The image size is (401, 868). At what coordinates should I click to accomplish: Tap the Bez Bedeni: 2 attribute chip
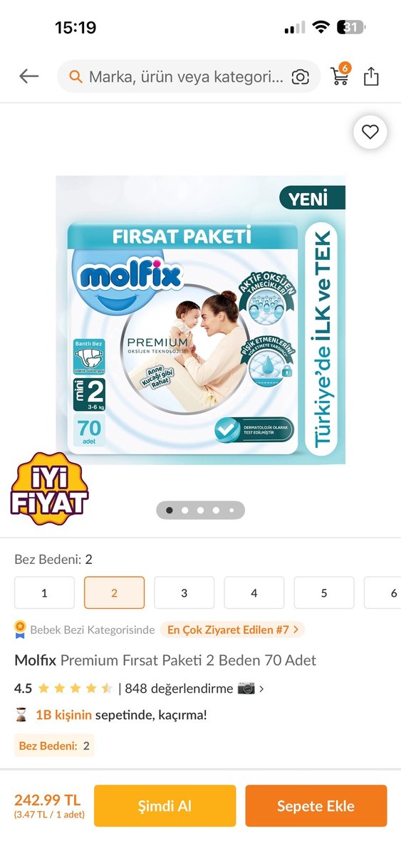click(54, 746)
